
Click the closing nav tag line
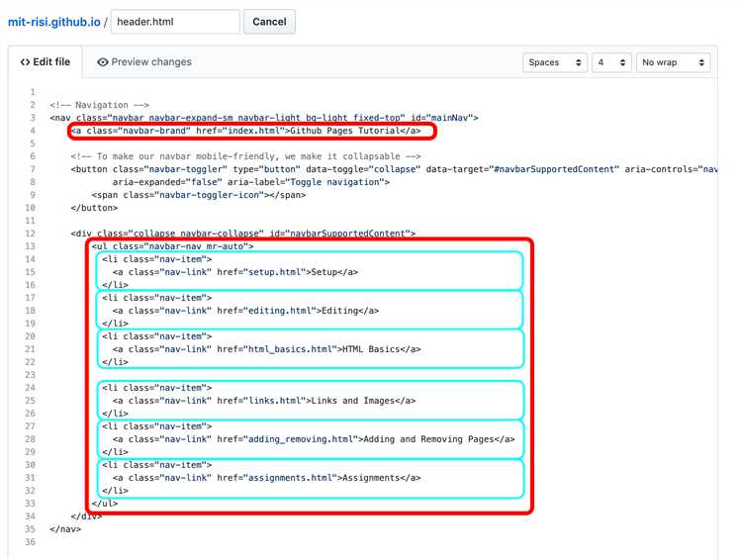coord(65,529)
